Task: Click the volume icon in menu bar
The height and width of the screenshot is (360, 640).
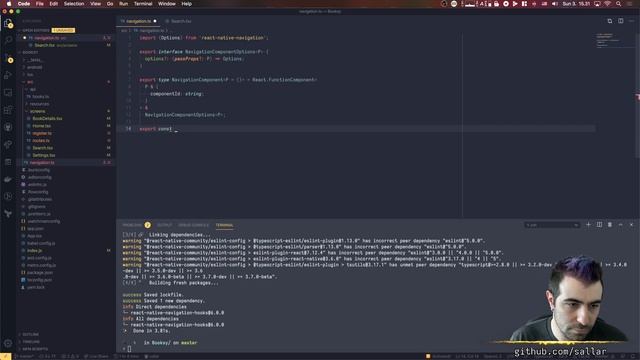Action: (554, 4)
